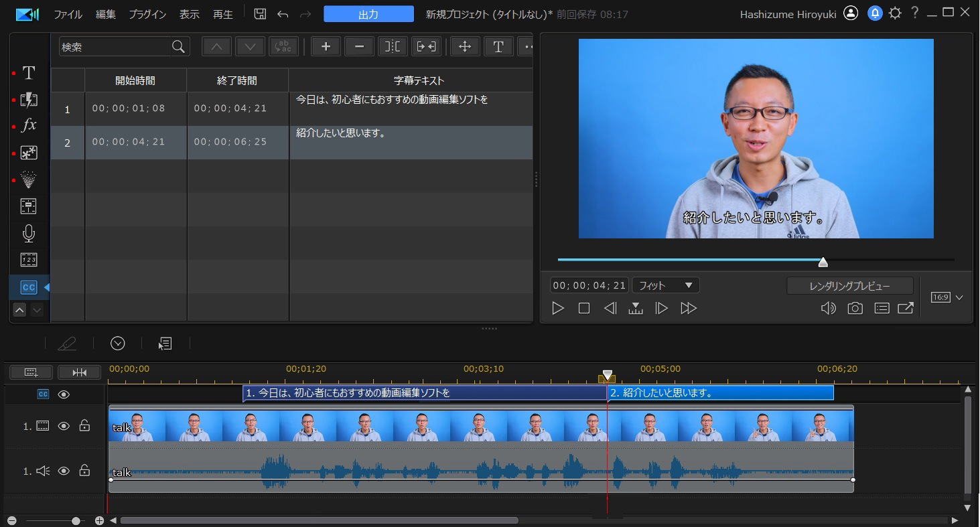Click the add subtitle plus button
This screenshot has height=527, width=980.
click(326, 46)
